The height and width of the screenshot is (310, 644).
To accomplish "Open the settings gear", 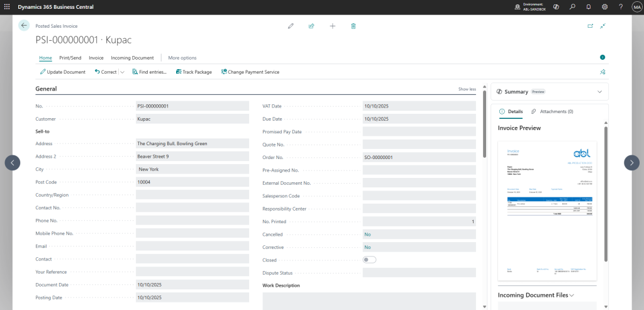I will [604, 7].
